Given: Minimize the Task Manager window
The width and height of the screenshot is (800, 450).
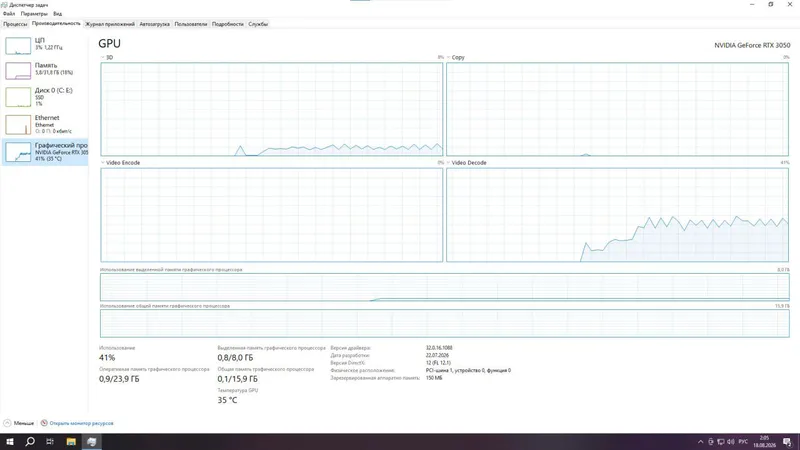Looking at the screenshot, I should [752, 5].
